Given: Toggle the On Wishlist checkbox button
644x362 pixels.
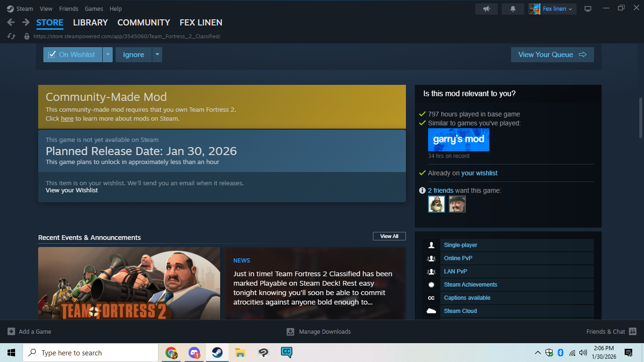Looking at the screenshot, I should click(x=73, y=55).
